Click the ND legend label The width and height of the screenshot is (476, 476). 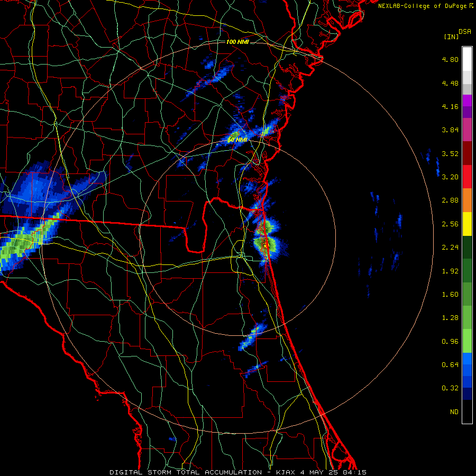[x=454, y=412]
